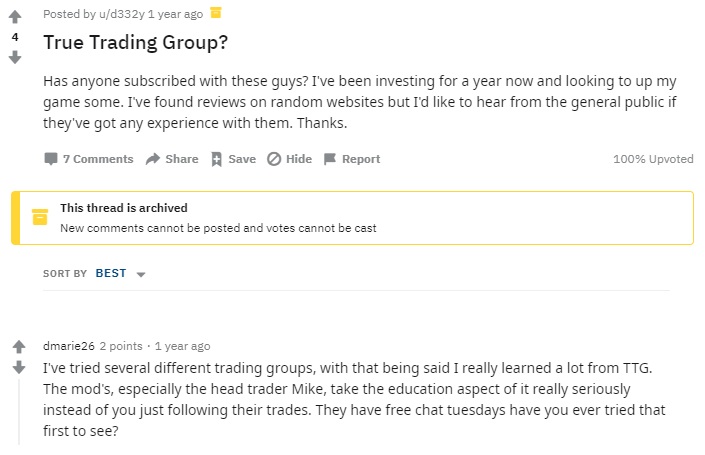Upvote the True Trading Group post
This screenshot has width=705, height=455.
point(15,17)
